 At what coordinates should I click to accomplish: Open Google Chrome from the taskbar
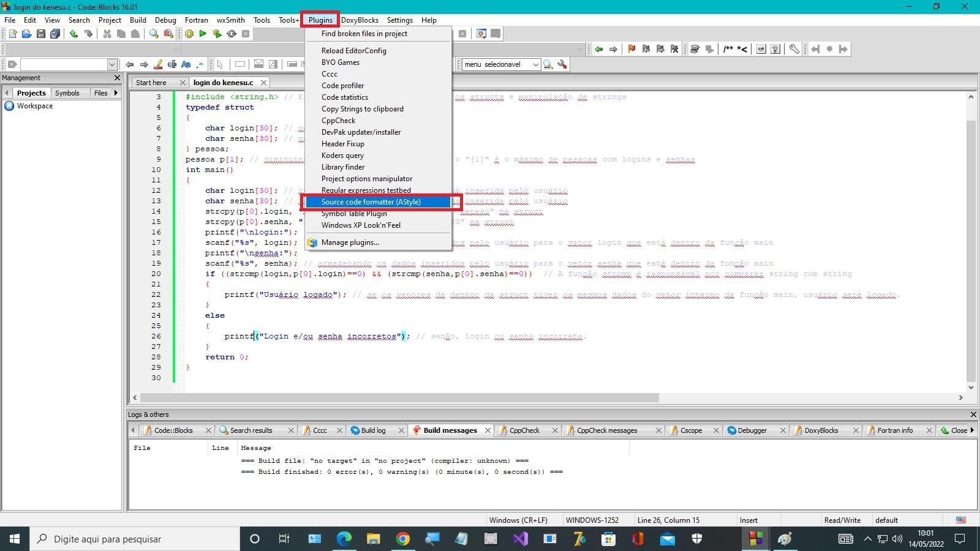click(x=402, y=539)
